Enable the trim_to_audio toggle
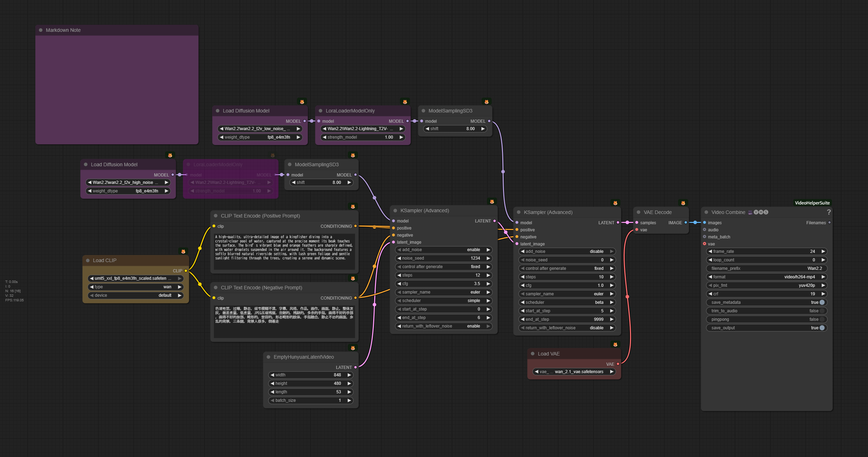This screenshot has width=868, height=457. click(822, 311)
